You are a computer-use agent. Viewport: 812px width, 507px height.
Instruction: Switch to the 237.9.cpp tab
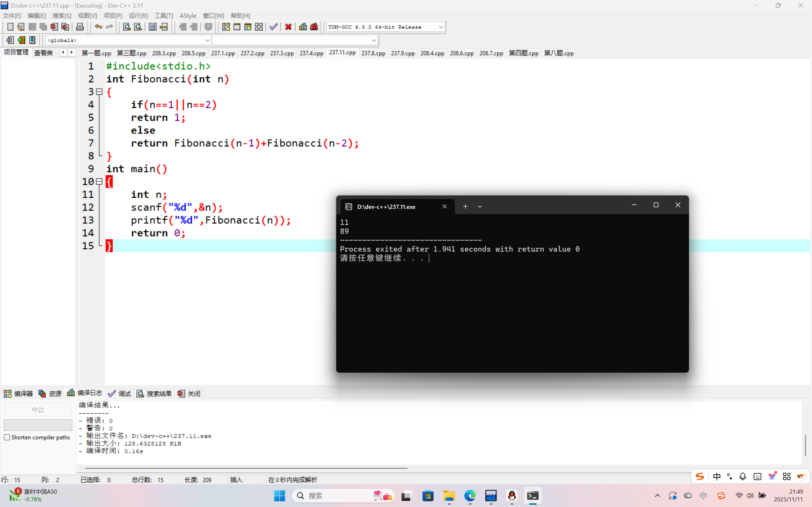403,53
